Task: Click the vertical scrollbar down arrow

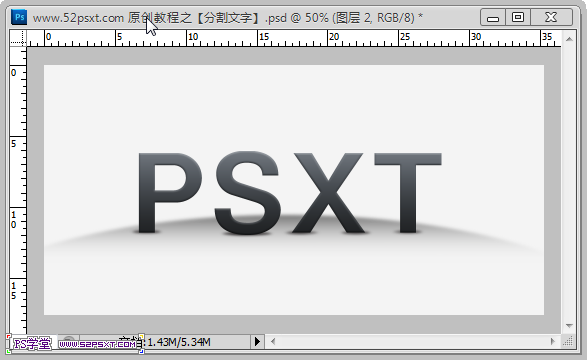Action: pos(569,326)
